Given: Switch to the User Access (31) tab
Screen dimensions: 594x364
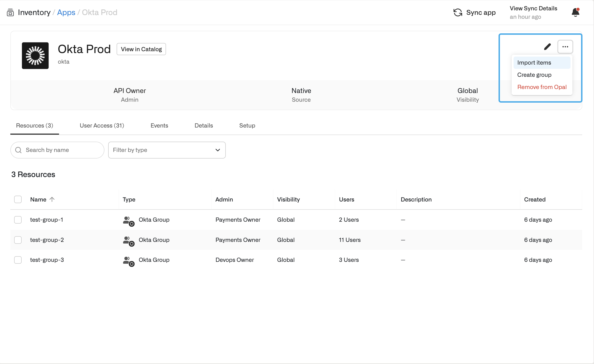Looking at the screenshot, I should click(102, 125).
